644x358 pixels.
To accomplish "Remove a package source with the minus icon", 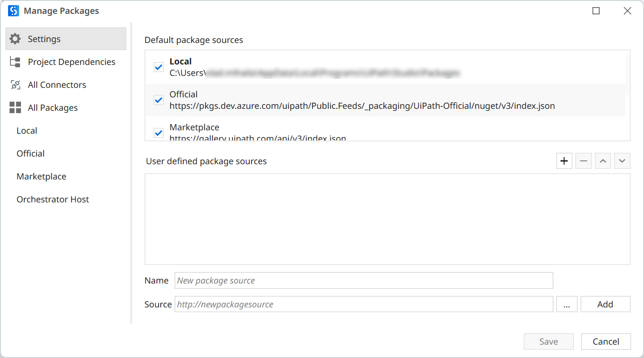I will click(583, 161).
